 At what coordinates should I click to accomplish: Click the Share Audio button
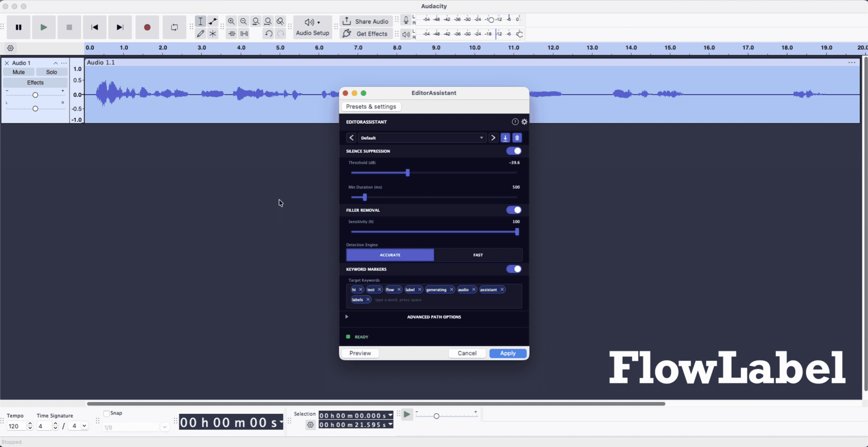point(366,21)
